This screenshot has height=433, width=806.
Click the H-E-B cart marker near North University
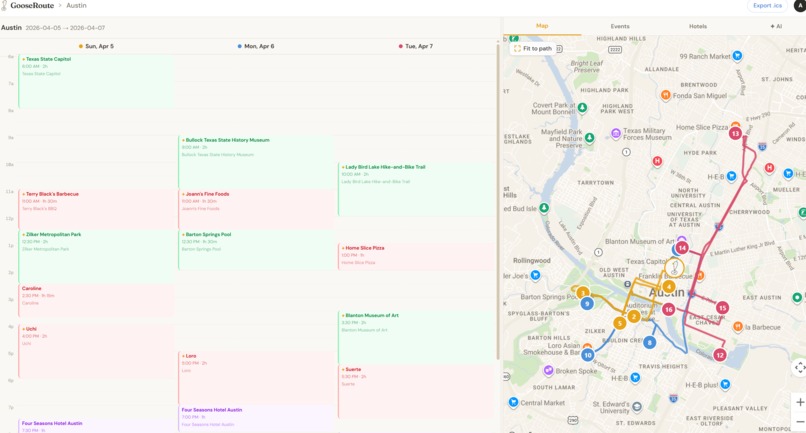[x=731, y=176]
